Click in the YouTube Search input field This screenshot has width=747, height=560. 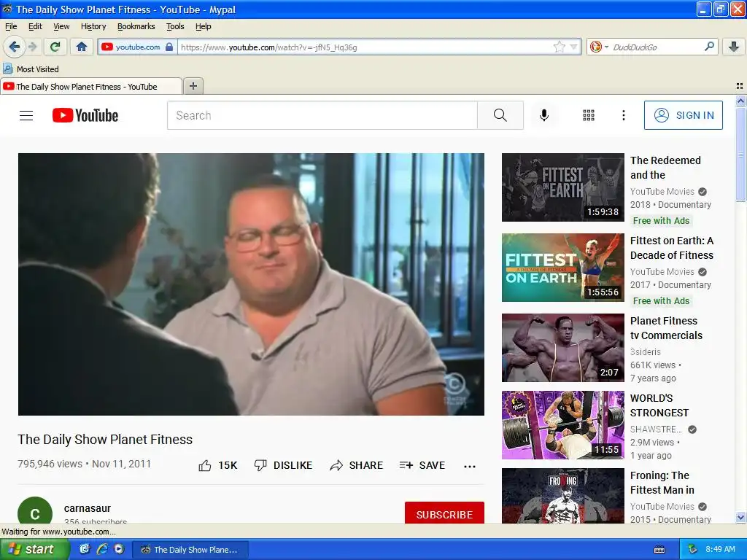point(322,115)
